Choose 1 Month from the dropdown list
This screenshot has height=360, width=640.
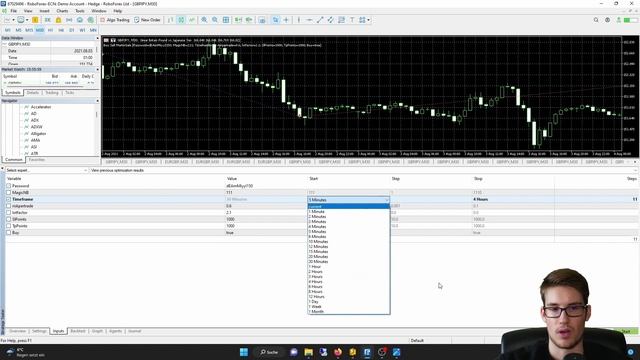(x=349, y=311)
